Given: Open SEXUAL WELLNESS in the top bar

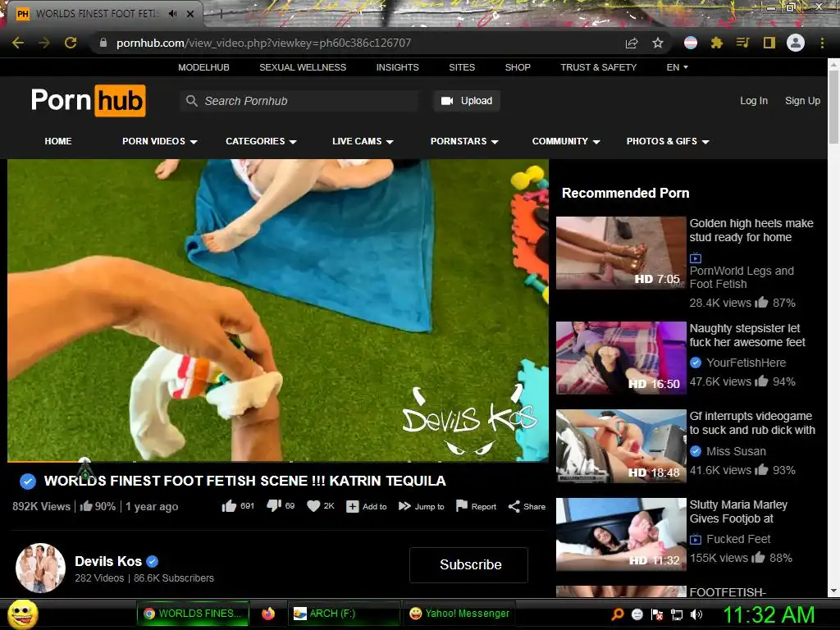Looking at the screenshot, I should pyautogui.click(x=303, y=67).
